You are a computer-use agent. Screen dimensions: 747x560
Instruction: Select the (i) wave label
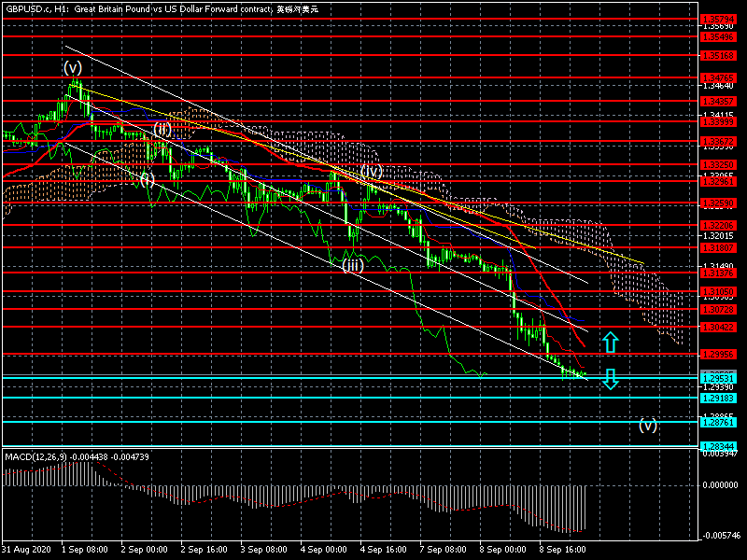[x=147, y=179]
